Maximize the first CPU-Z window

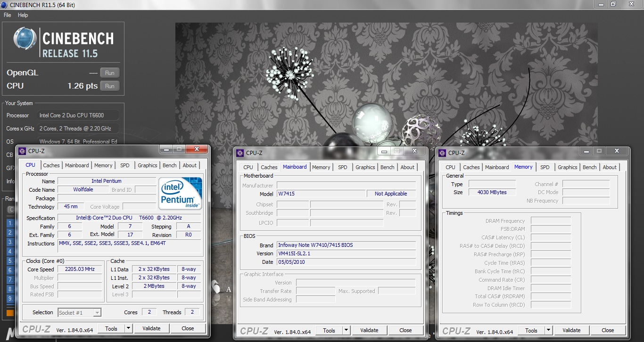[x=180, y=149]
